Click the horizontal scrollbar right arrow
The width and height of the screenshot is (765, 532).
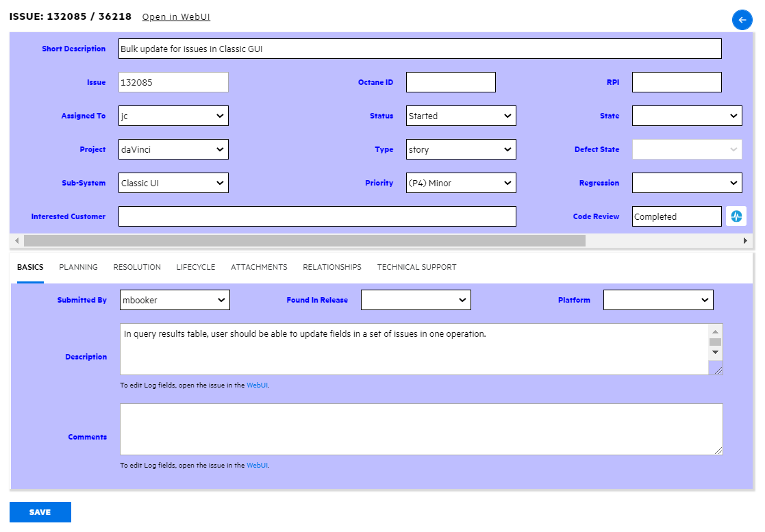(x=745, y=241)
